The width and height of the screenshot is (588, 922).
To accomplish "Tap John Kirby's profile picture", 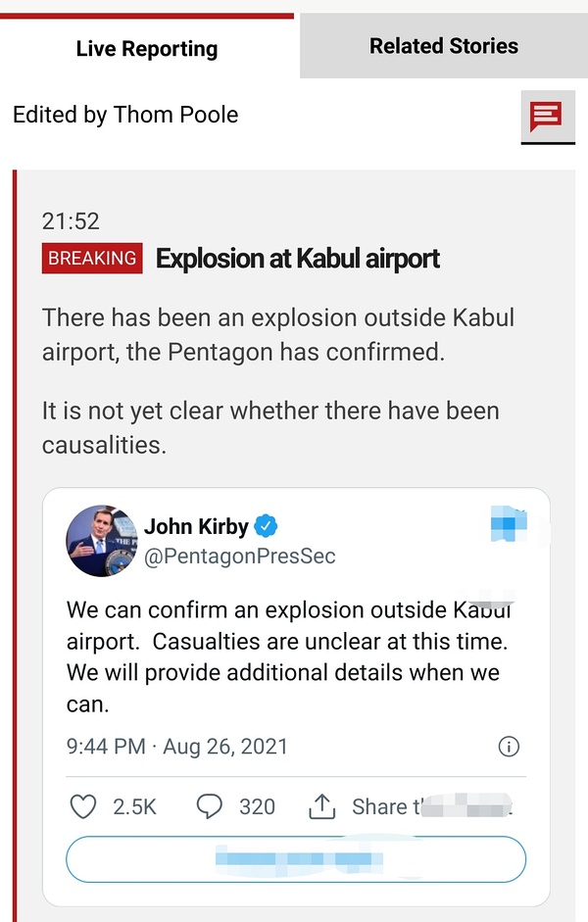I will point(102,541).
